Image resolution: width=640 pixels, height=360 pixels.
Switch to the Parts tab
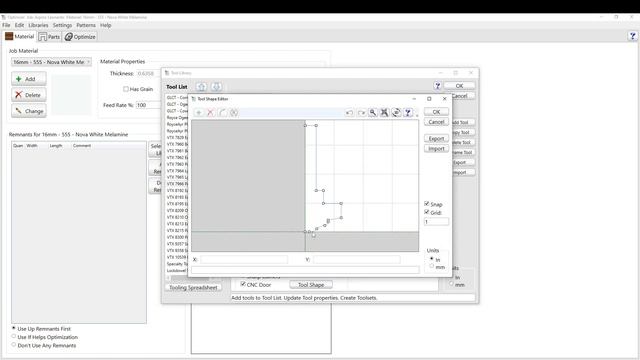pyautogui.click(x=49, y=37)
